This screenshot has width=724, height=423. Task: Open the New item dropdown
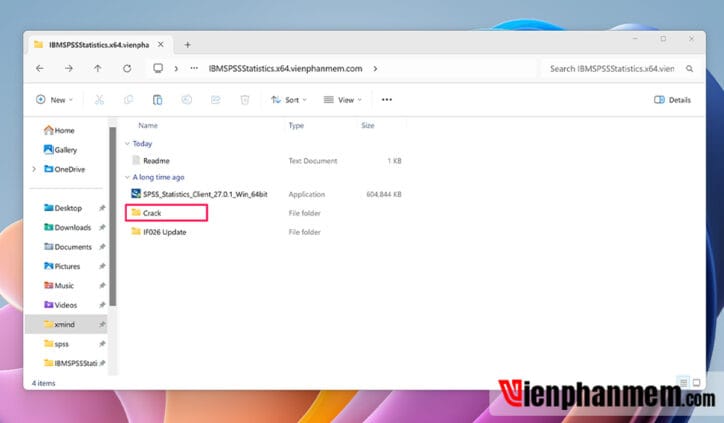[x=54, y=100]
